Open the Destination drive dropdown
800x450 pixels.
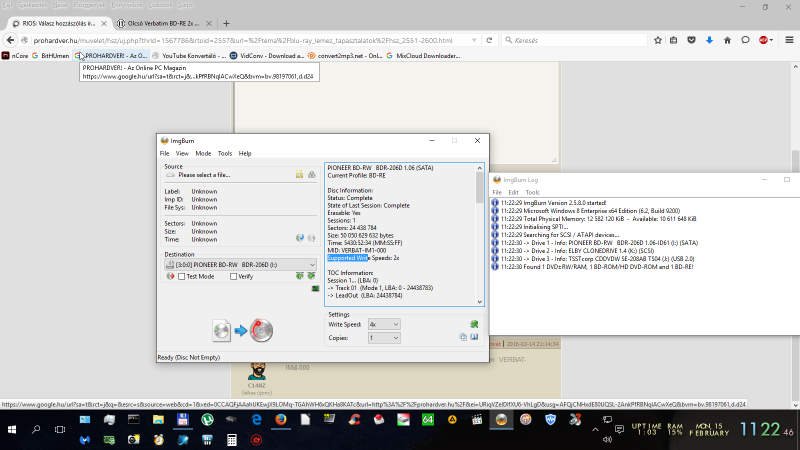240,264
